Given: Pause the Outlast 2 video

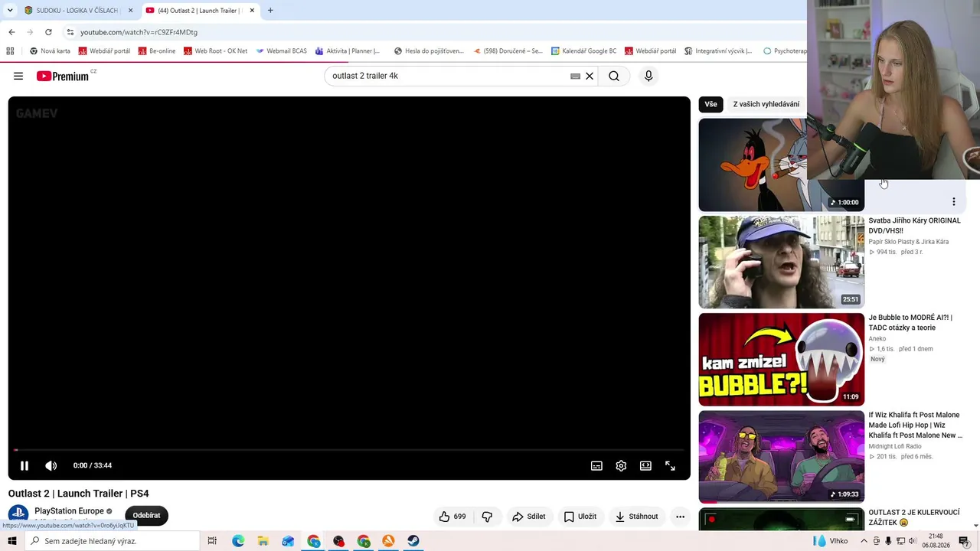Looking at the screenshot, I should [24, 465].
